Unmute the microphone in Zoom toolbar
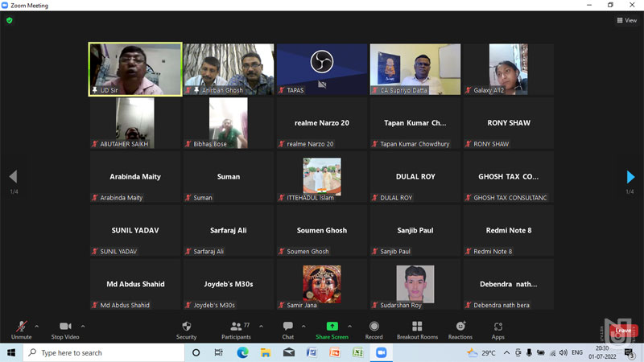This screenshot has height=362, width=644. 21,328
